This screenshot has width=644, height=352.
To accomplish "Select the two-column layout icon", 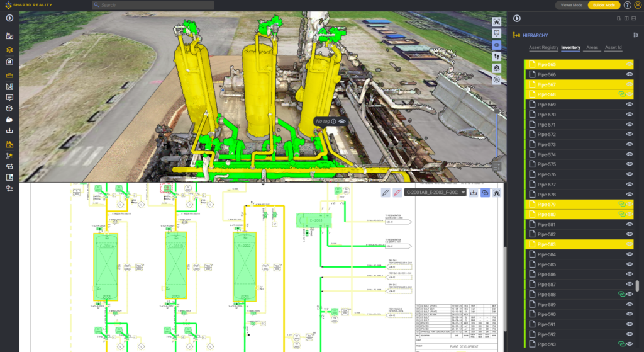I will tap(626, 18).
